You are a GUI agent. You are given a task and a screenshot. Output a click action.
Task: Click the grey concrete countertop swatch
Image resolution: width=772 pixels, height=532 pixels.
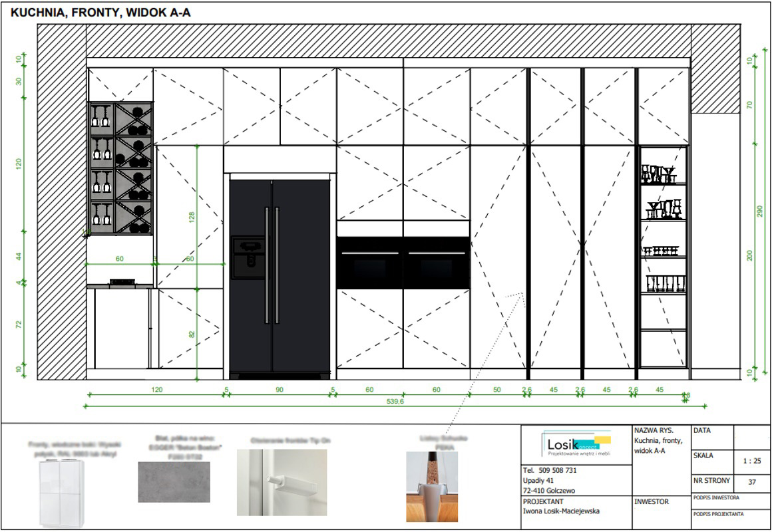[174, 482]
